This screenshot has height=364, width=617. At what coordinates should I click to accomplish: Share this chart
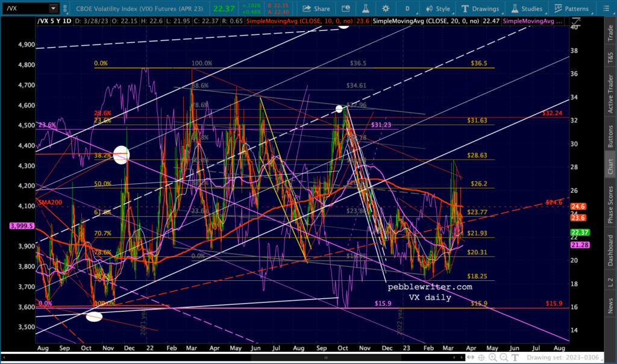point(316,8)
